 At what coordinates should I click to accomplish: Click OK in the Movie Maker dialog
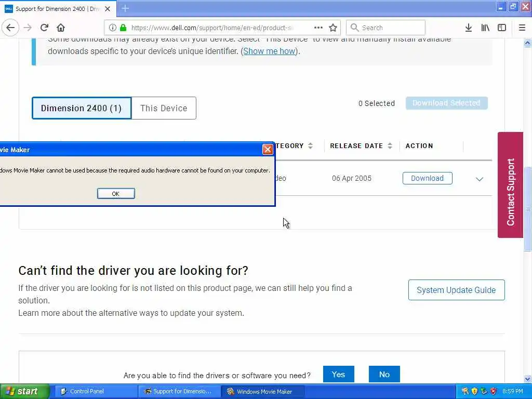(116, 193)
